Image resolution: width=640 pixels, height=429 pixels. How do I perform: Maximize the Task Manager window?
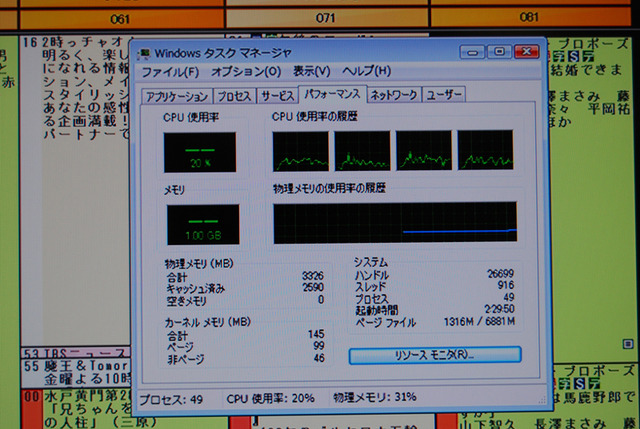pyautogui.click(x=499, y=52)
